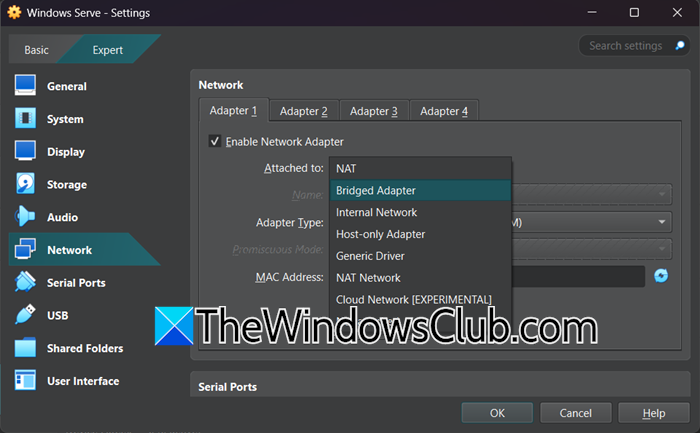Switch to the Adapter 4 tab
The width and height of the screenshot is (700, 433).
click(443, 111)
